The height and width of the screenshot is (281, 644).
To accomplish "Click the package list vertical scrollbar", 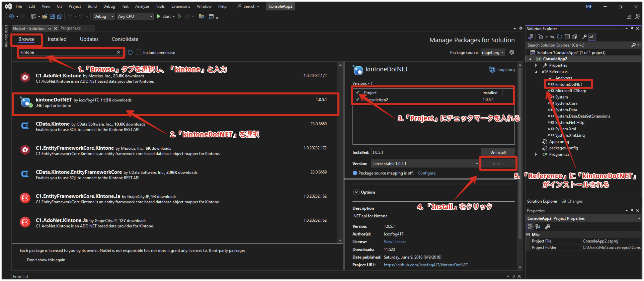I will [x=340, y=152].
